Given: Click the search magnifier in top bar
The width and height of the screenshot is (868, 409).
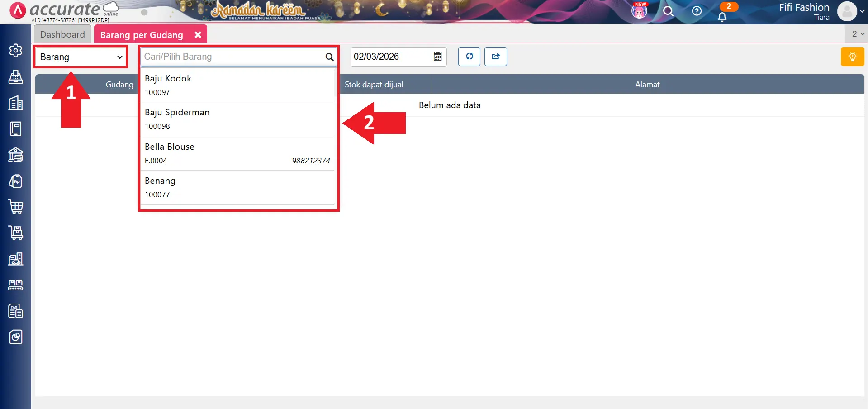Looking at the screenshot, I should coord(668,11).
